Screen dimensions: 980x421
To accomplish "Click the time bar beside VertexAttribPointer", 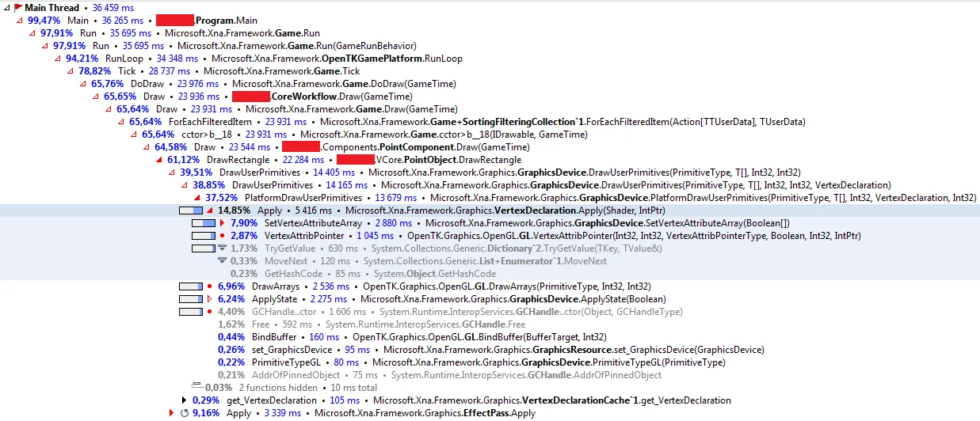I will tap(204, 236).
